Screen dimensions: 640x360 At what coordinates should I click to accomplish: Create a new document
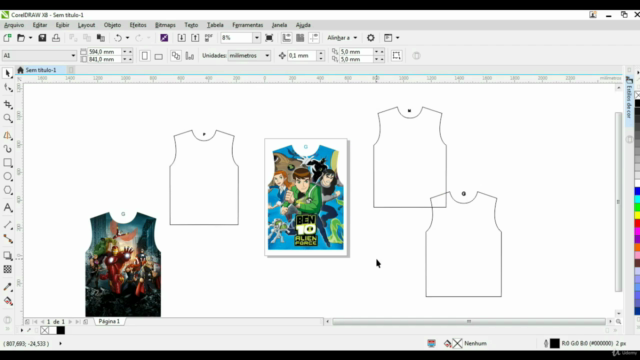7,38
